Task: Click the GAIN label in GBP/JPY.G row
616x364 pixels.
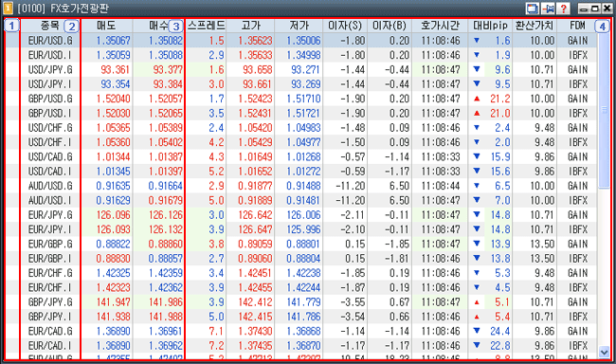Action: (577, 302)
